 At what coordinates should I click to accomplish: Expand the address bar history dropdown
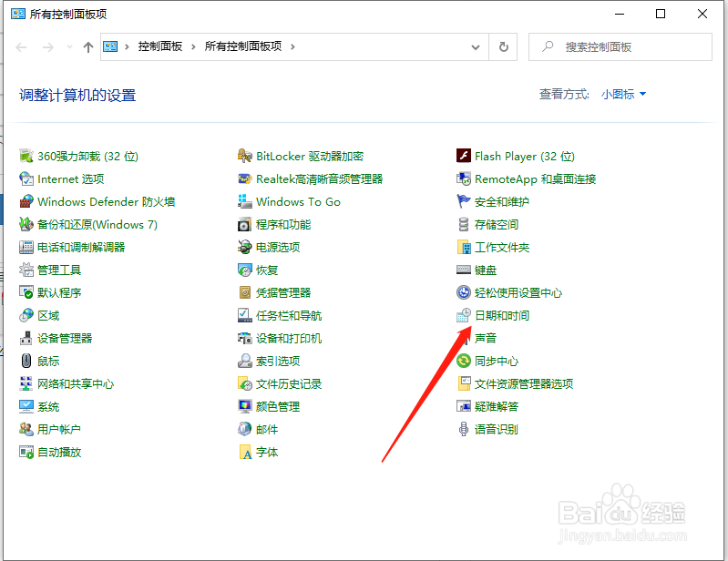click(476, 46)
